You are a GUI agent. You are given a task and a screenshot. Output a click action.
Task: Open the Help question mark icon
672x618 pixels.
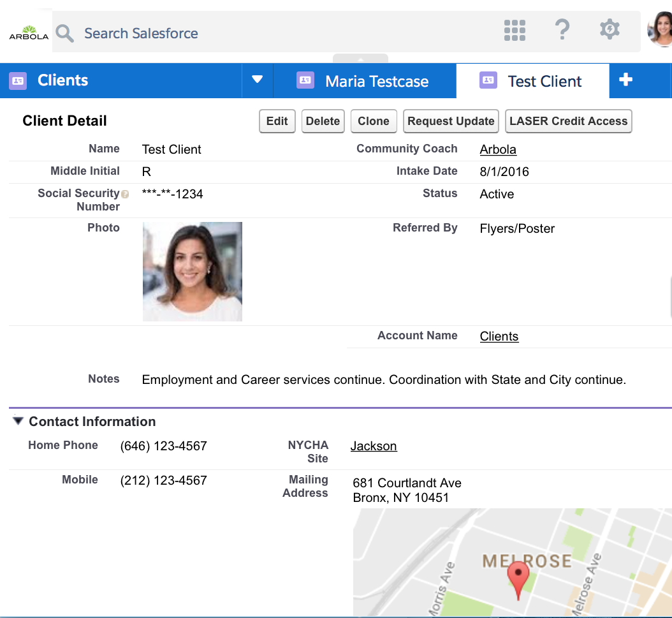point(562,29)
